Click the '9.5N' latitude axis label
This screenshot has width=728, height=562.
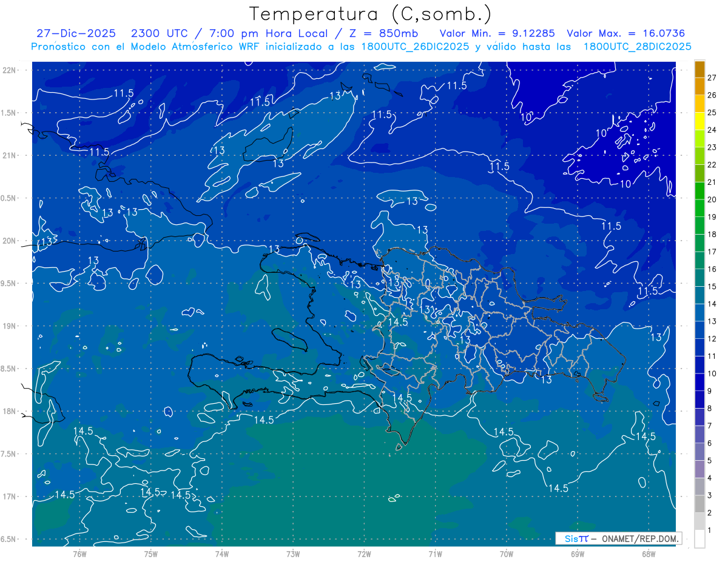tap(8, 283)
